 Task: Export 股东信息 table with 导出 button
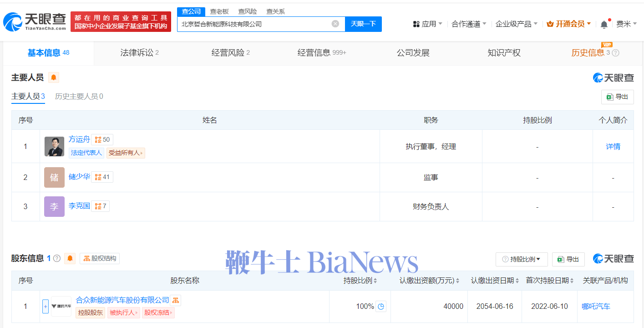tap(568, 259)
